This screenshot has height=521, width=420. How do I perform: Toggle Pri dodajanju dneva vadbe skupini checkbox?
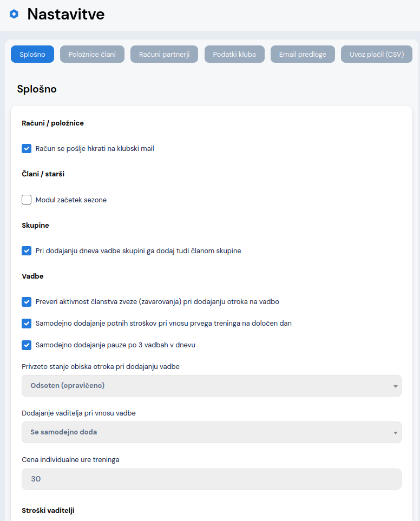tap(27, 250)
